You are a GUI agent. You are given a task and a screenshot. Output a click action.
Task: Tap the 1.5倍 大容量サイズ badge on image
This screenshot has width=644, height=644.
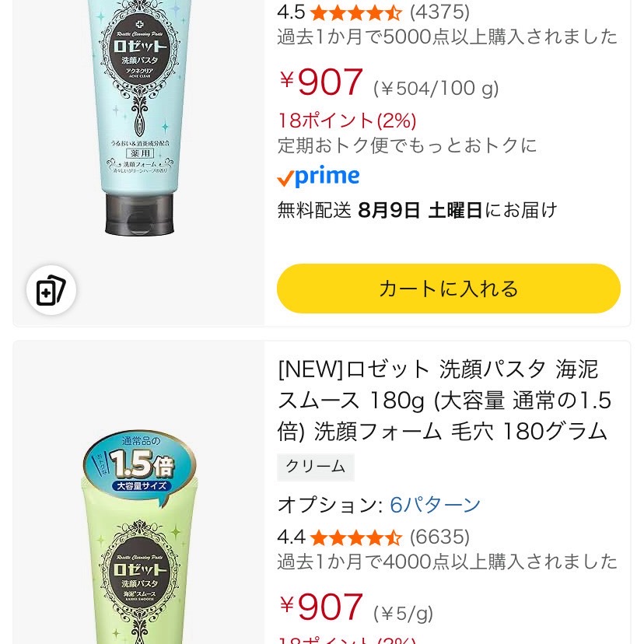coord(140,466)
